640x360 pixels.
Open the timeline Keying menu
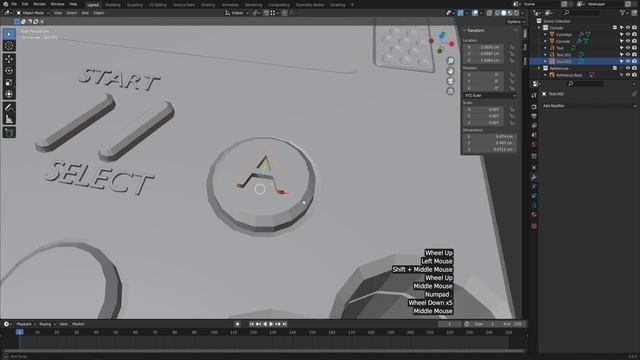pos(47,324)
